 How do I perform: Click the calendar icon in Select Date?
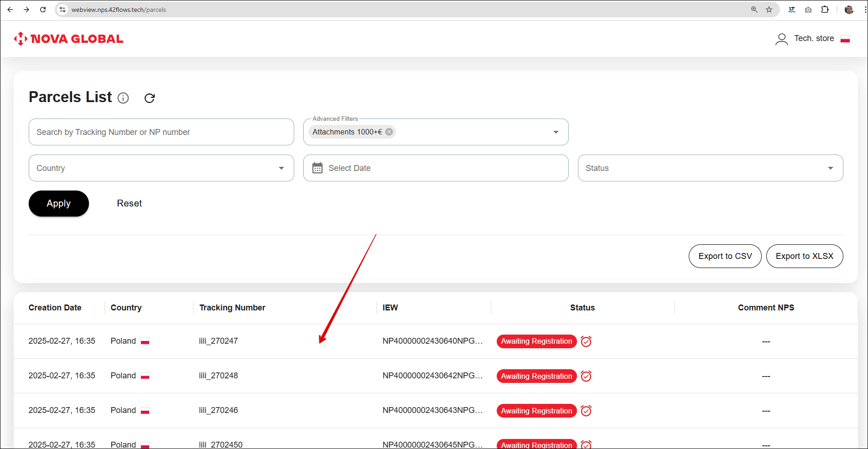pos(317,168)
